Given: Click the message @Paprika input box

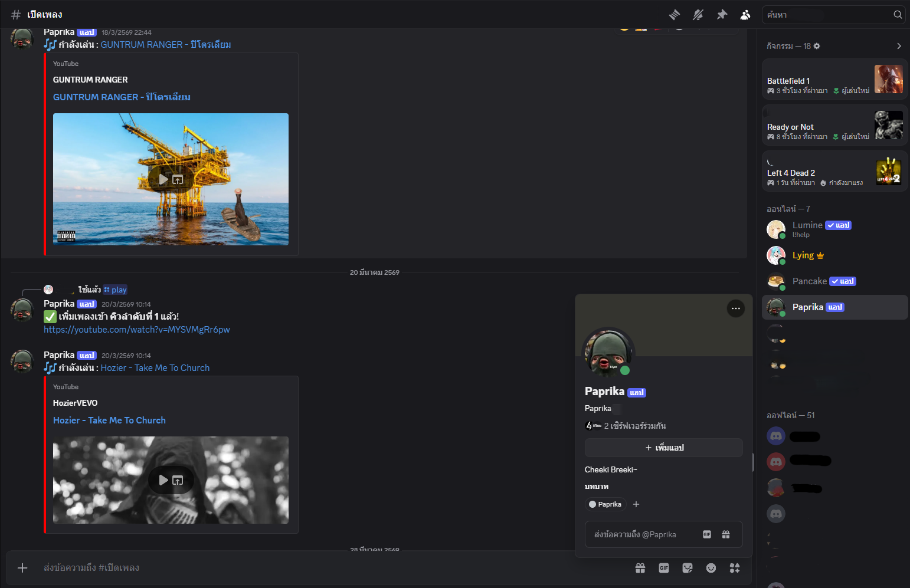Looking at the screenshot, I should (663, 534).
